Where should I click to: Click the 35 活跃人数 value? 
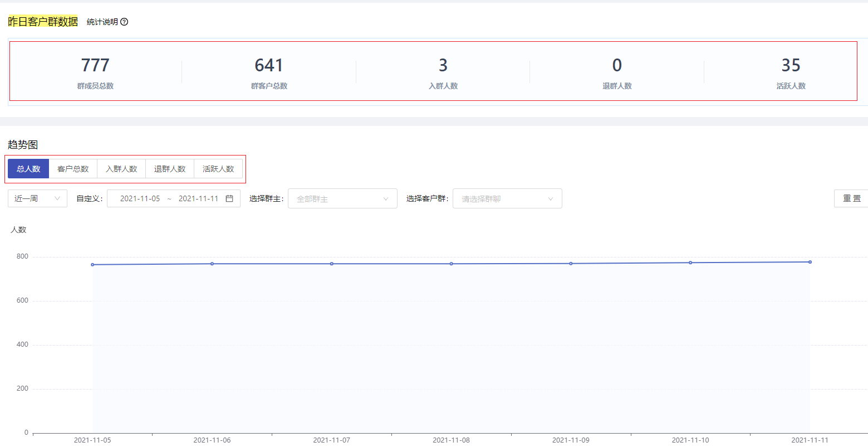point(791,65)
